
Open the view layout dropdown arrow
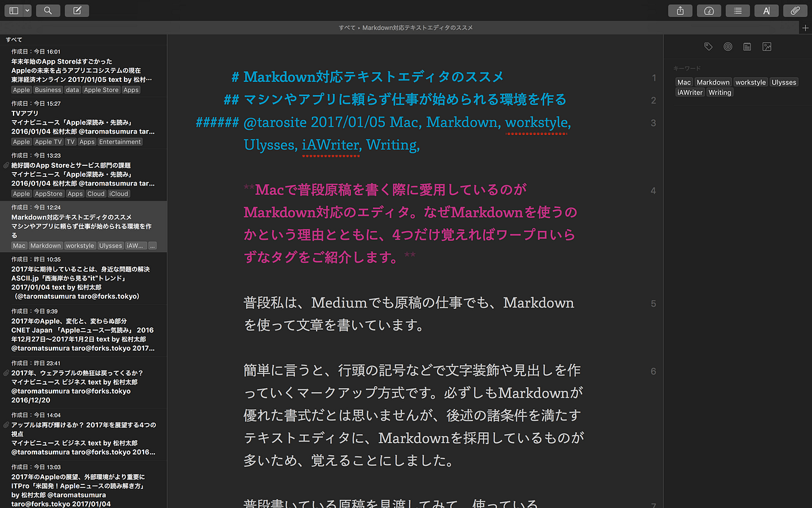(27, 11)
